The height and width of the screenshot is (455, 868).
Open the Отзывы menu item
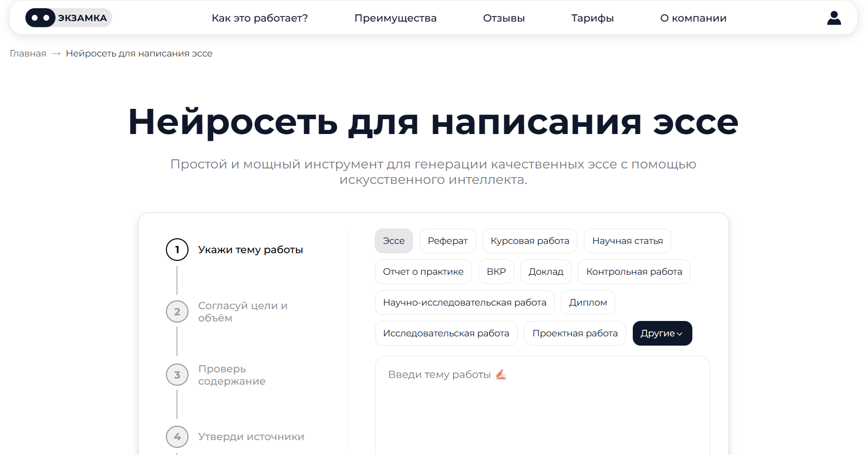(x=504, y=18)
